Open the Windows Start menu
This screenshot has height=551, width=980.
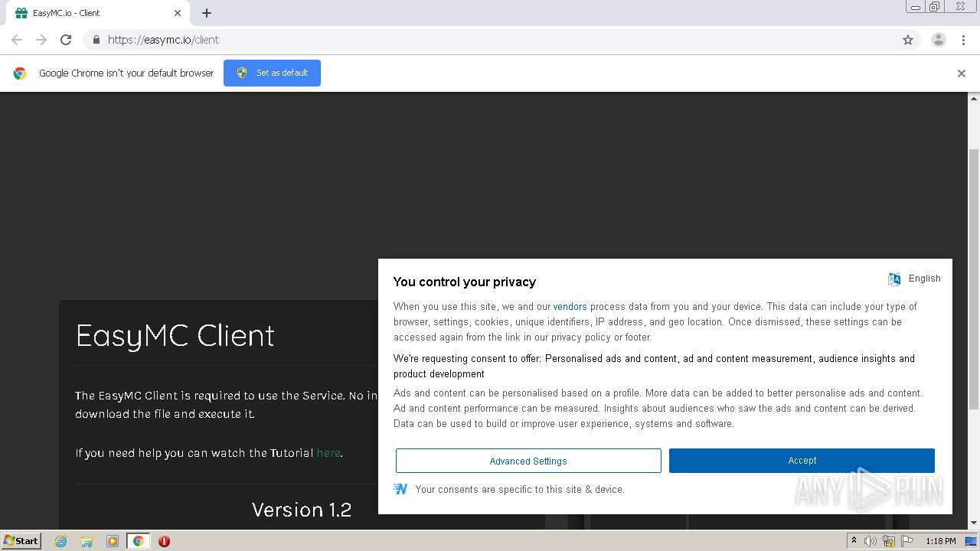(21, 541)
